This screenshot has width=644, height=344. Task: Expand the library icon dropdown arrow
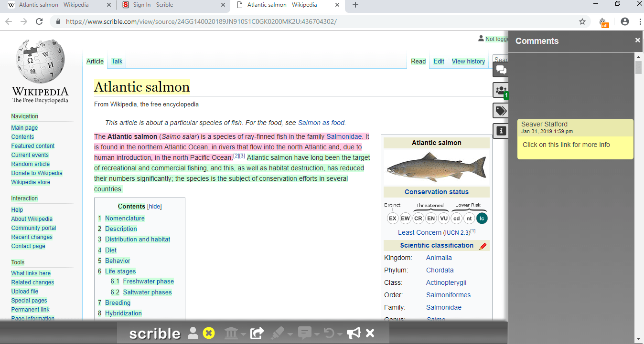click(x=244, y=334)
